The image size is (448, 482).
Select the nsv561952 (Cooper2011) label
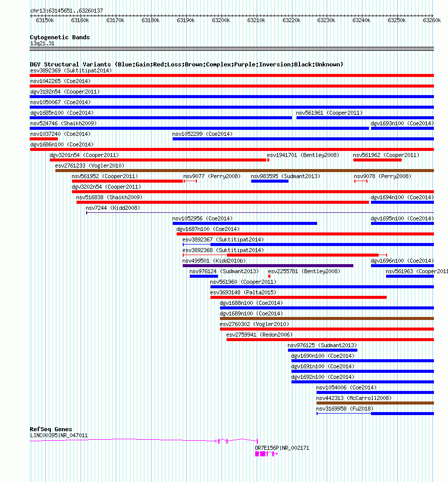point(105,176)
